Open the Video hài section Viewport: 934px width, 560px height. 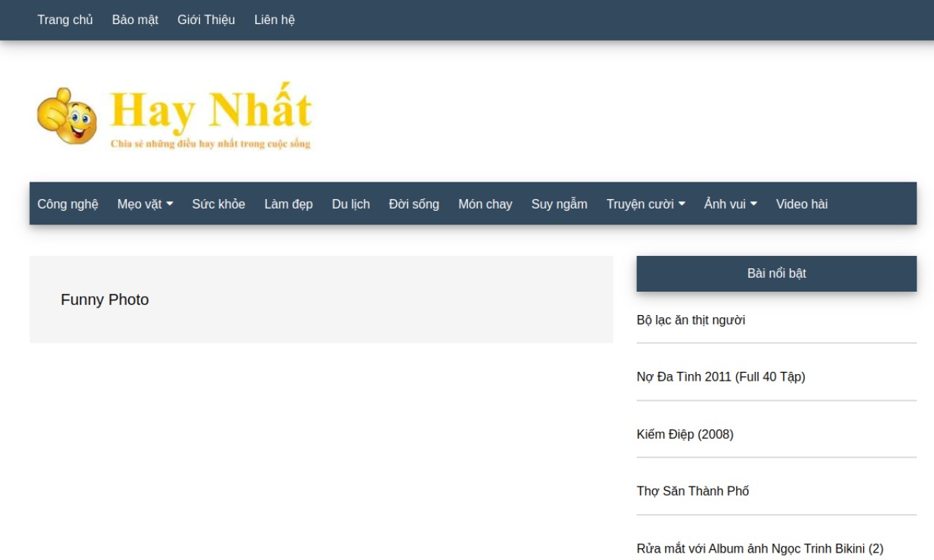802,204
